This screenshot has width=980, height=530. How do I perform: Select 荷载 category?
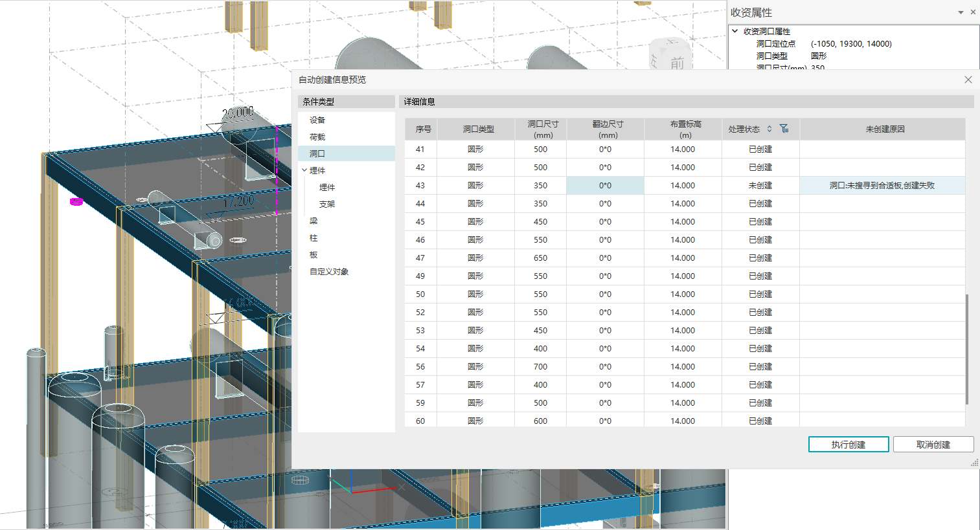click(x=317, y=137)
